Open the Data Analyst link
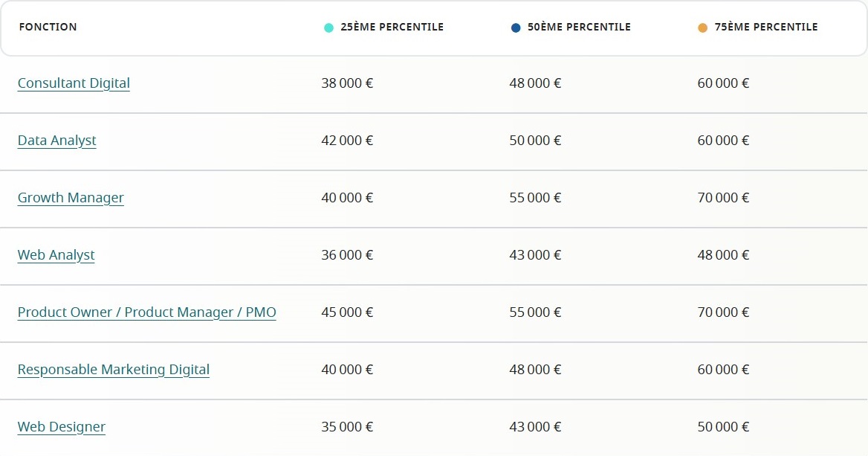This screenshot has height=456, width=868. pyautogui.click(x=57, y=141)
